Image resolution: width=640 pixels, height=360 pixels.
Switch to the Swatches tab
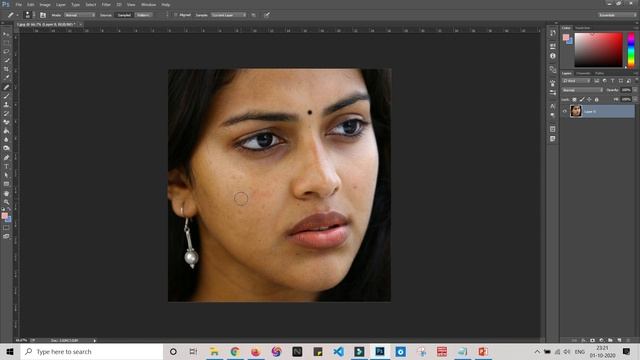click(582, 28)
